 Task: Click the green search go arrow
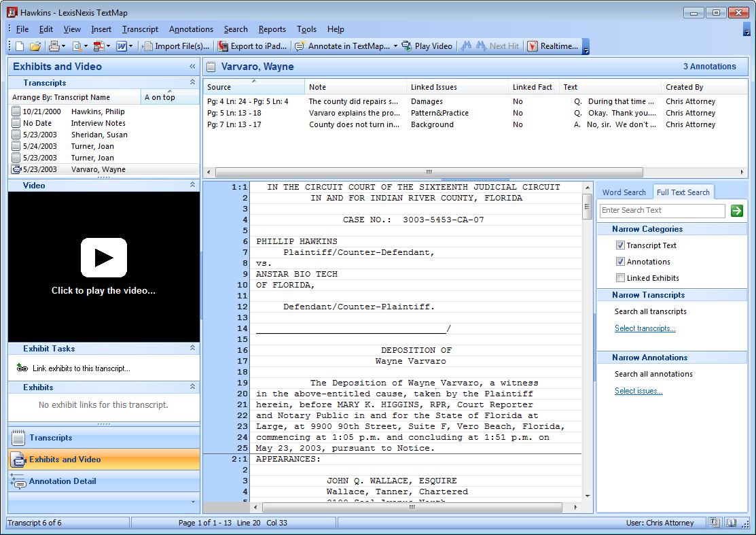click(737, 210)
